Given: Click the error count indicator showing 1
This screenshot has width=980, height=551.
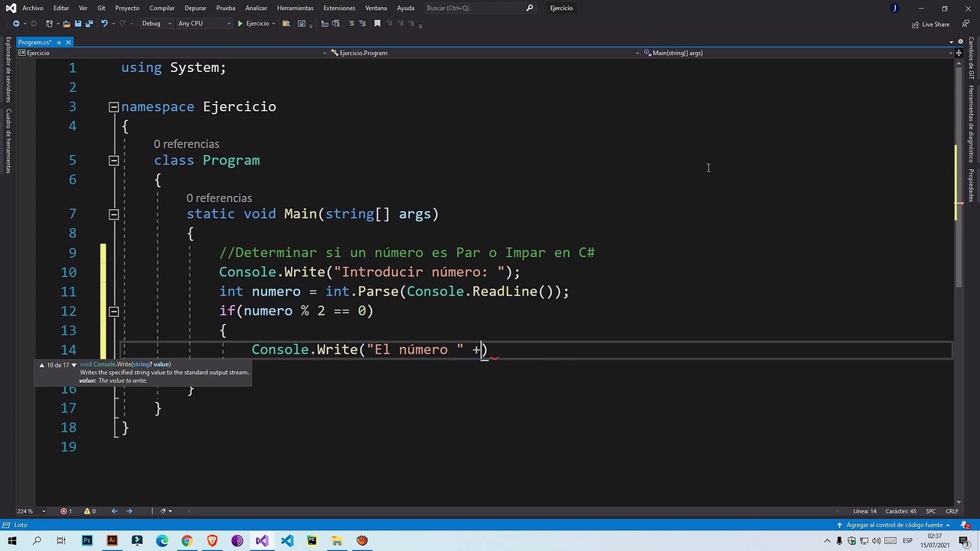Looking at the screenshot, I should point(67,511).
